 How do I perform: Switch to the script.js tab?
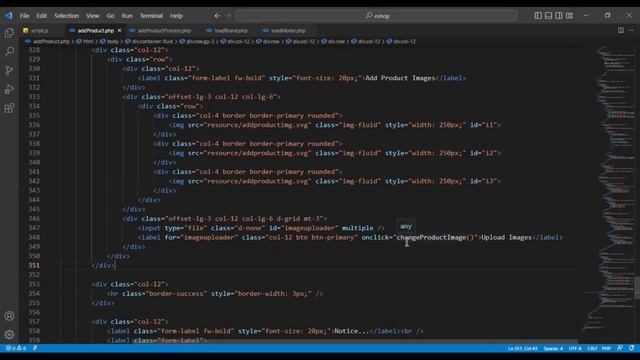pos(40,31)
